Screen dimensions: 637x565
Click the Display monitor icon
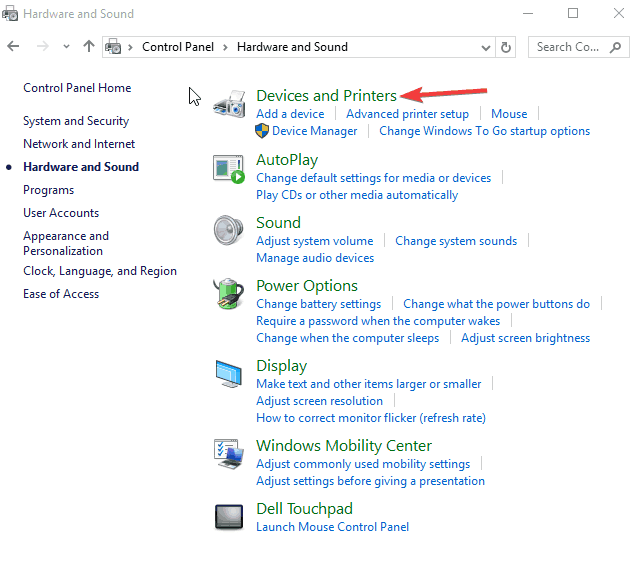[x=229, y=375]
